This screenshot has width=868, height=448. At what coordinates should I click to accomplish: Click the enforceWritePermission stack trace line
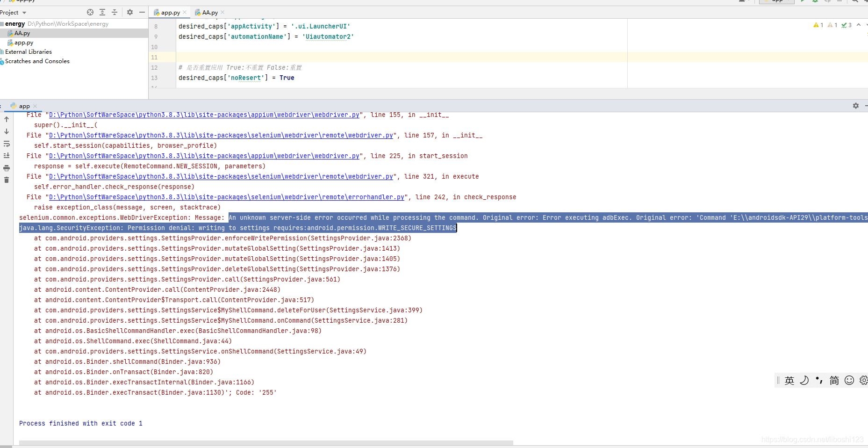(222, 238)
